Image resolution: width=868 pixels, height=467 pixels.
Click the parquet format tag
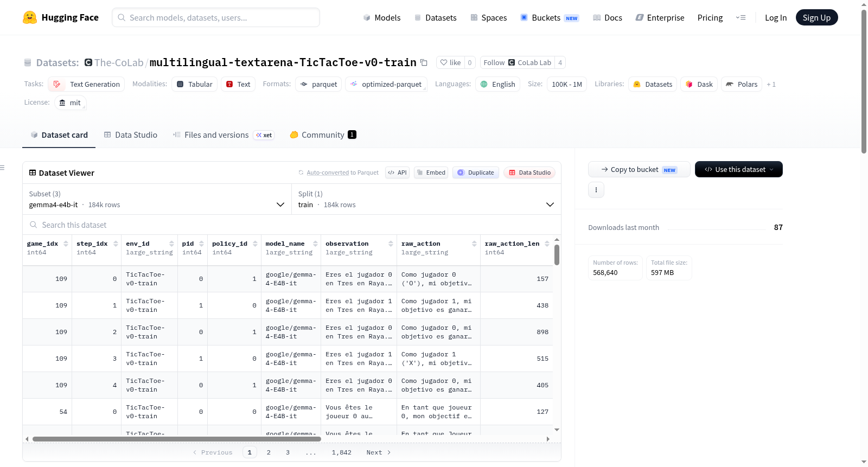(x=318, y=84)
